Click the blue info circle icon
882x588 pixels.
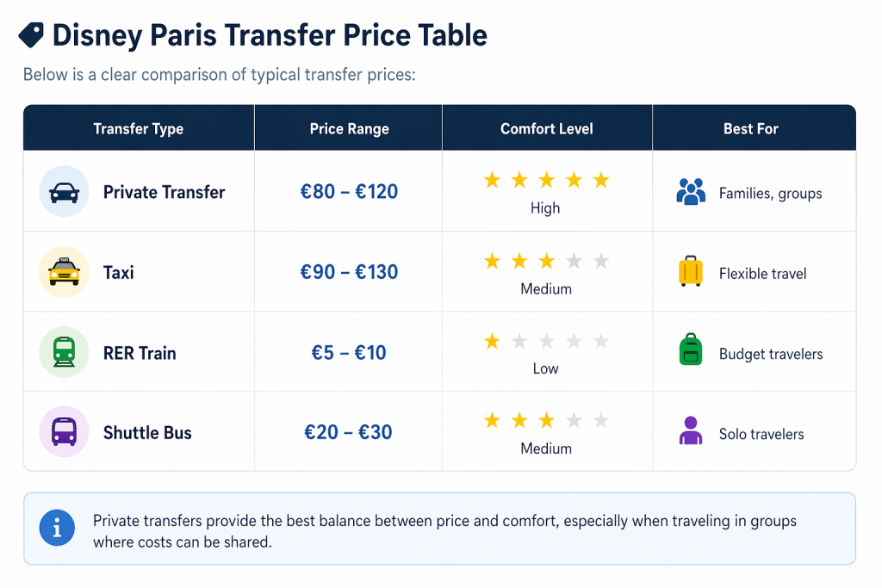pyautogui.click(x=57, y=529)
